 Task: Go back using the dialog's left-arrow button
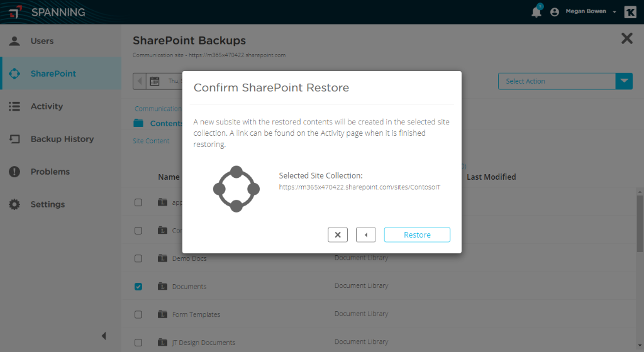pos(365,234)
